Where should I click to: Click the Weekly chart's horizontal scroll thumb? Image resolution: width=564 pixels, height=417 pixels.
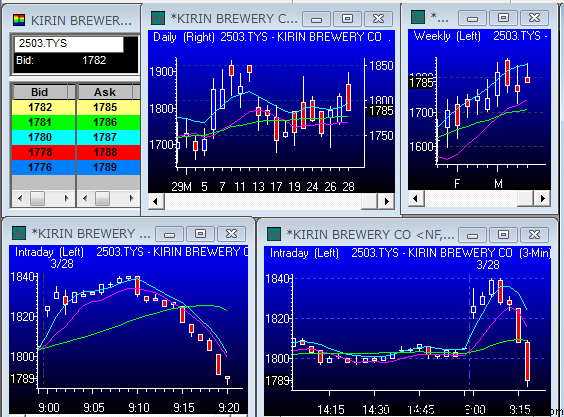point(526,198)
